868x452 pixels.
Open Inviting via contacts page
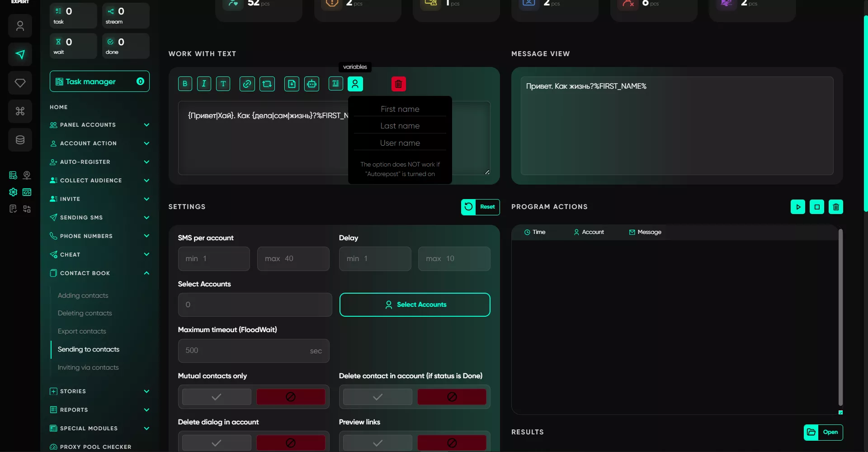click(88, 367)
